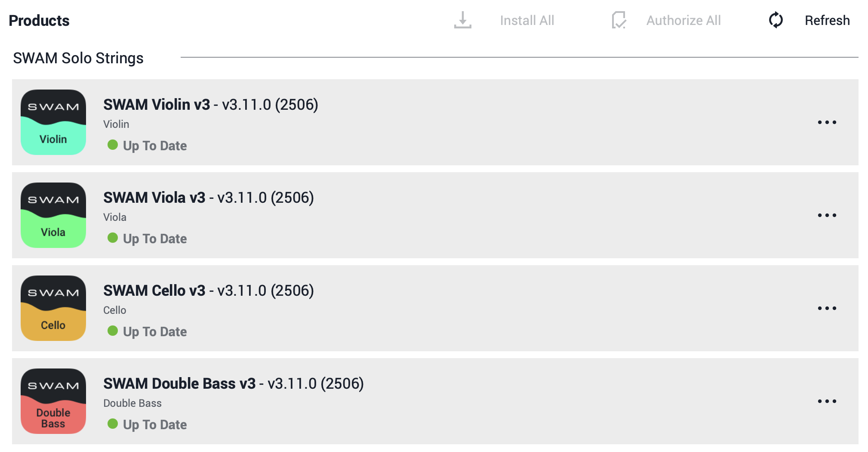Click the SWAM Solo Strings section heading

78,58
